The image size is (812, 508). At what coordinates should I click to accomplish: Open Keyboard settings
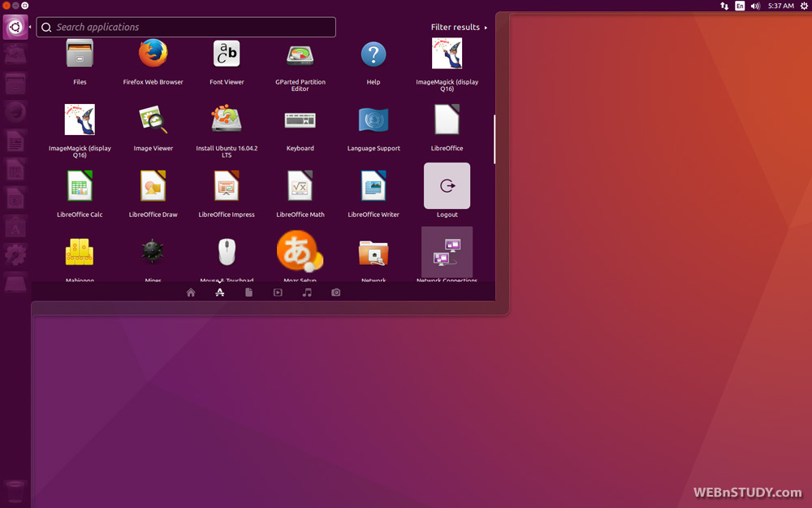tap(300, 121)
